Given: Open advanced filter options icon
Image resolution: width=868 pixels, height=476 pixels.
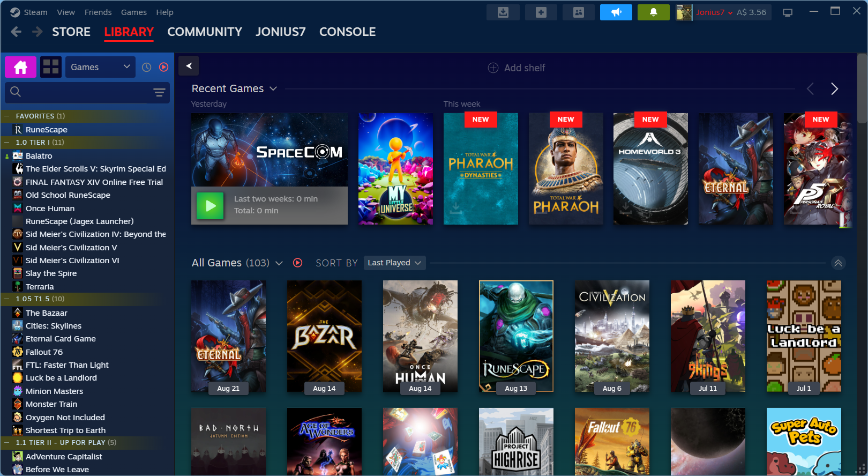Looking at the screenshot, I should pos(159,92).
